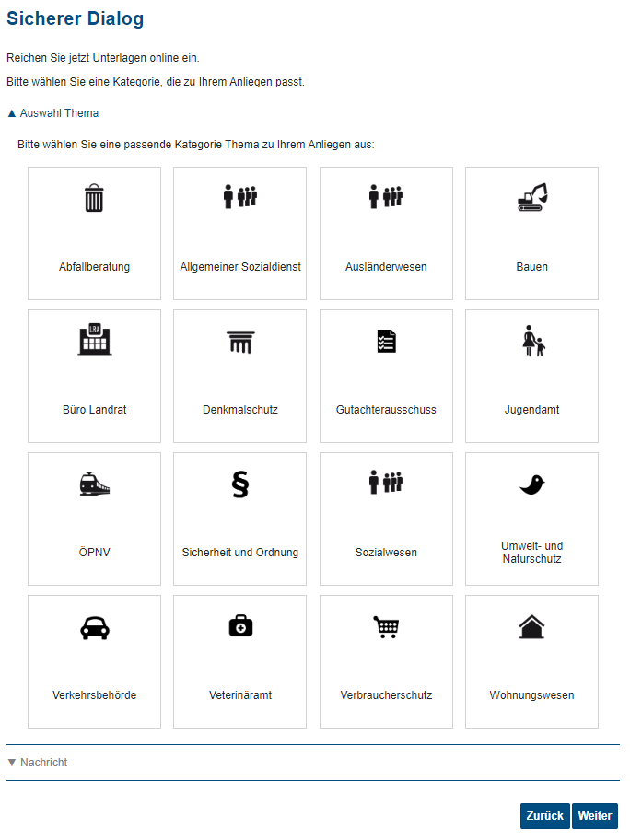This screenshot has width=630, height=840.
Task: Select the Denkmalschutz column icon
Action: tap(240, 341)
